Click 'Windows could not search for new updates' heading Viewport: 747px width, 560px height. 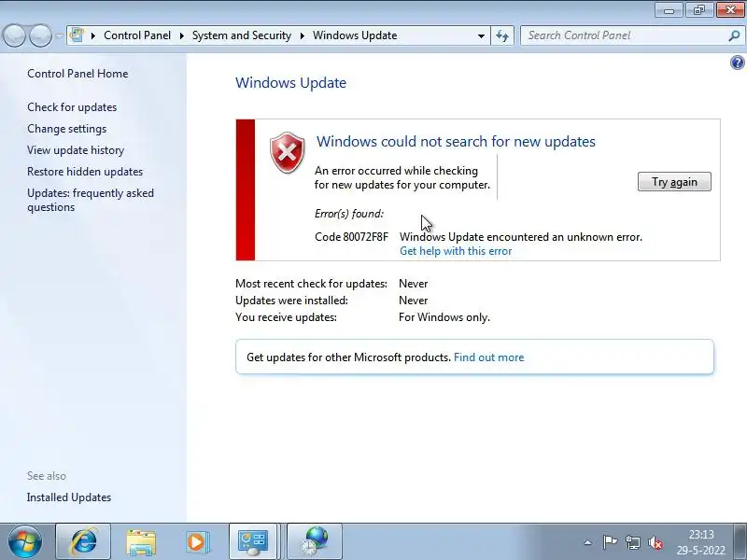(x=456, y=142)
